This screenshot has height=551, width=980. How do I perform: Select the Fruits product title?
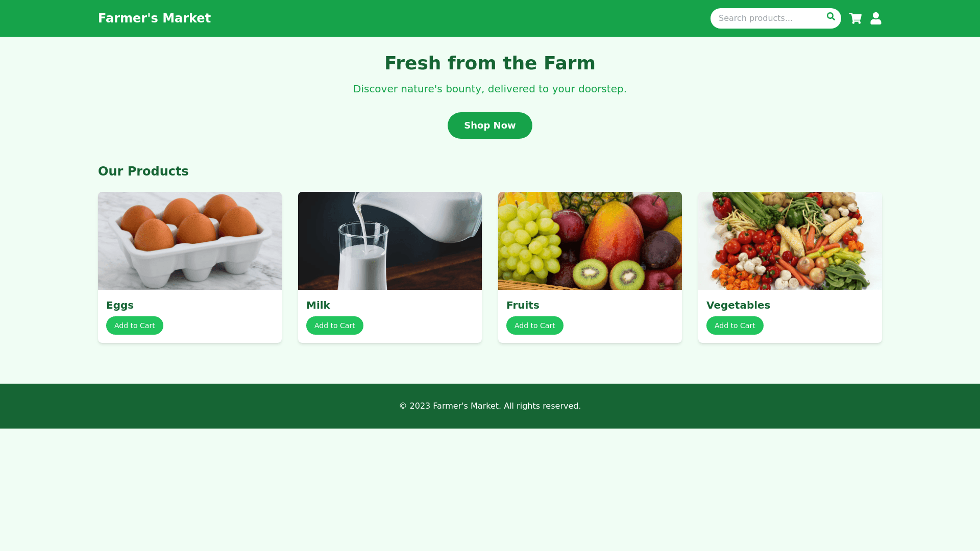click(x=523, y=305)
